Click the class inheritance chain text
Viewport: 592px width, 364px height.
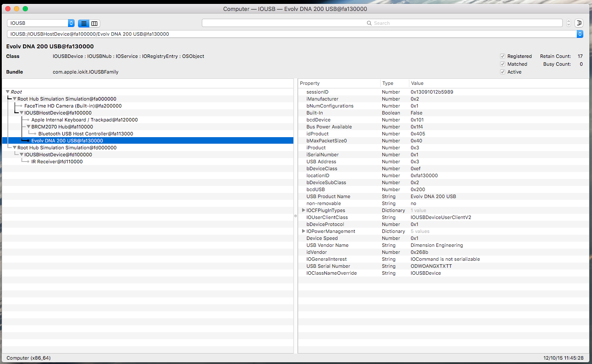coord(128,56)
